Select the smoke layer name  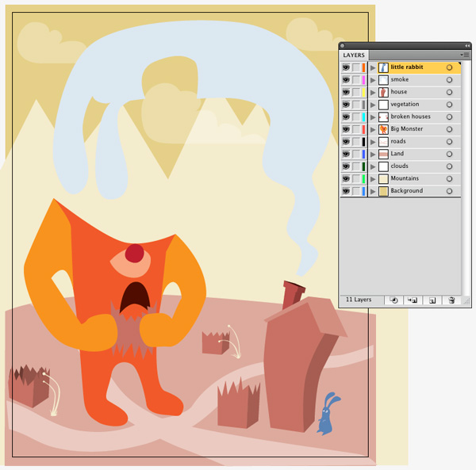pyautogui.click(x=400, y=79)
